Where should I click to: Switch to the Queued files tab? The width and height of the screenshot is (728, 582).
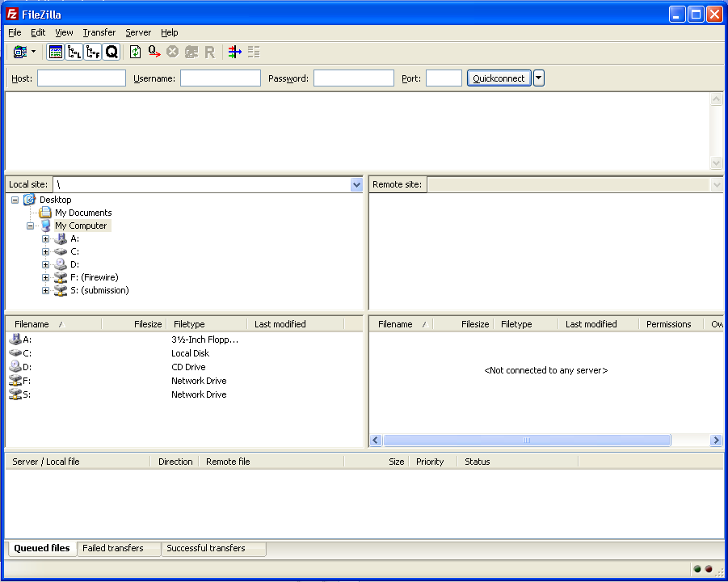tap(42, 548)
